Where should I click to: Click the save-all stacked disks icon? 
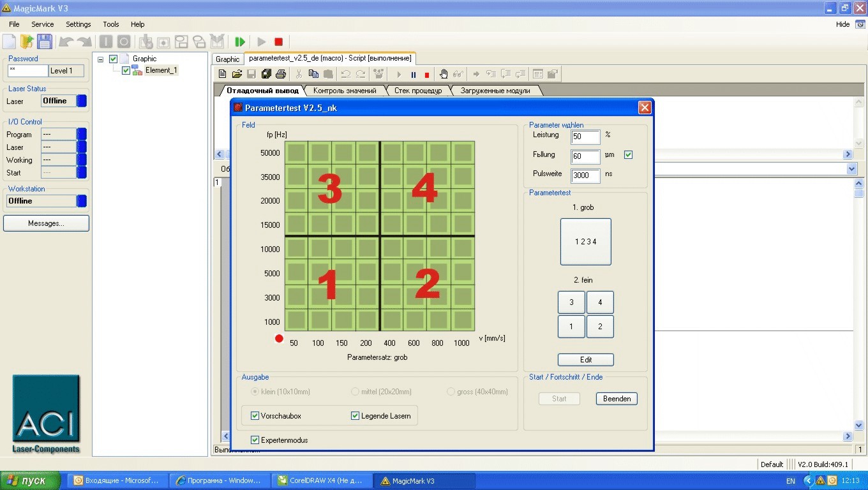(266, 74)
